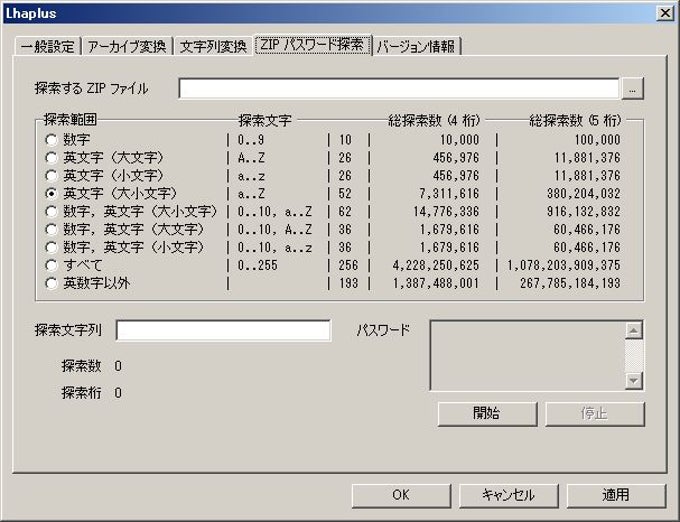The height and width of the screenshot is (522, 680).
Task: Click the count 256 in すべて row
Action: [348, 265]
